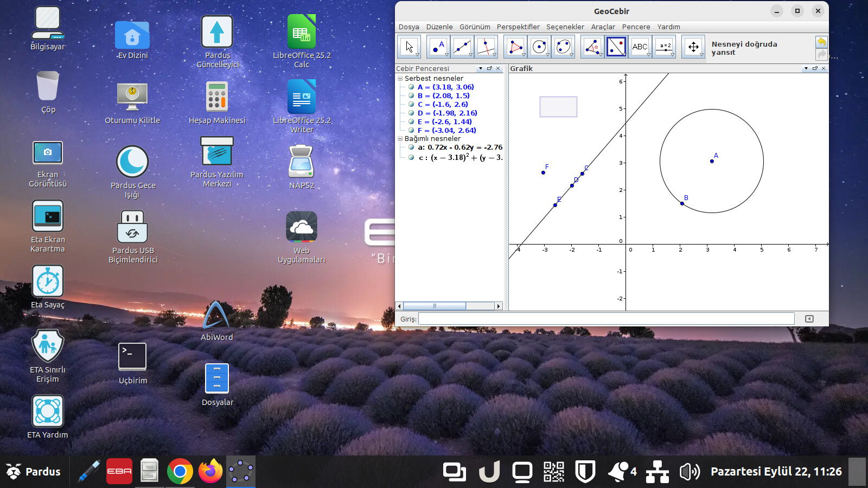Open the Cebir Penceresi panel dropdown arrow
The height and width of the screenshot is (488, 868).
pos(480,69)
